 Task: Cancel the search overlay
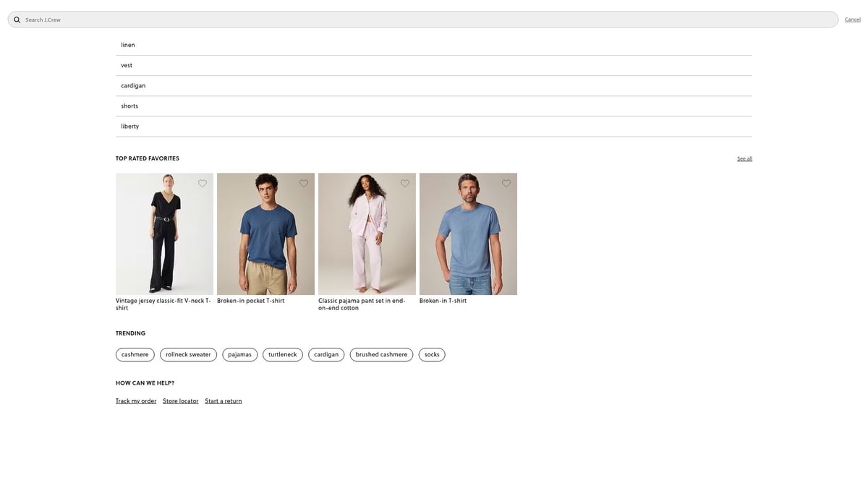(852, 20)
